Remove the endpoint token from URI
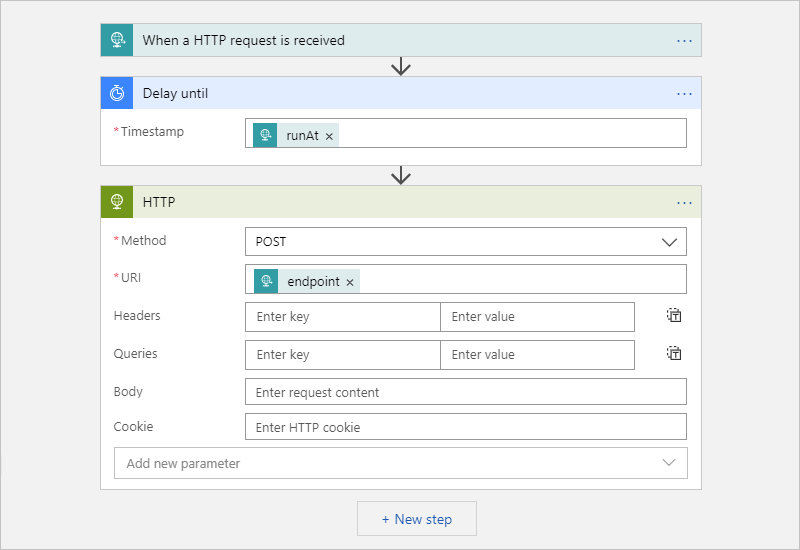 350,283
